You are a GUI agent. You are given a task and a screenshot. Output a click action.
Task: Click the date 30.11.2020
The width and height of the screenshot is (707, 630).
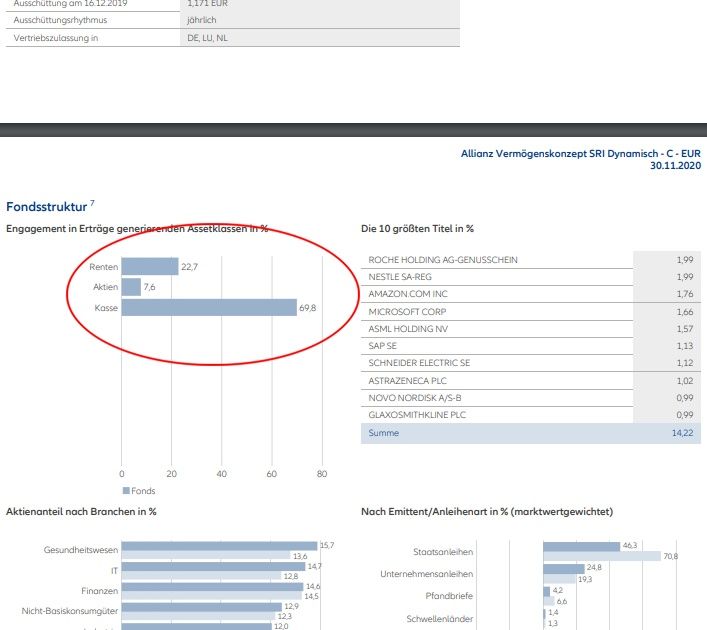click(675, 166)
